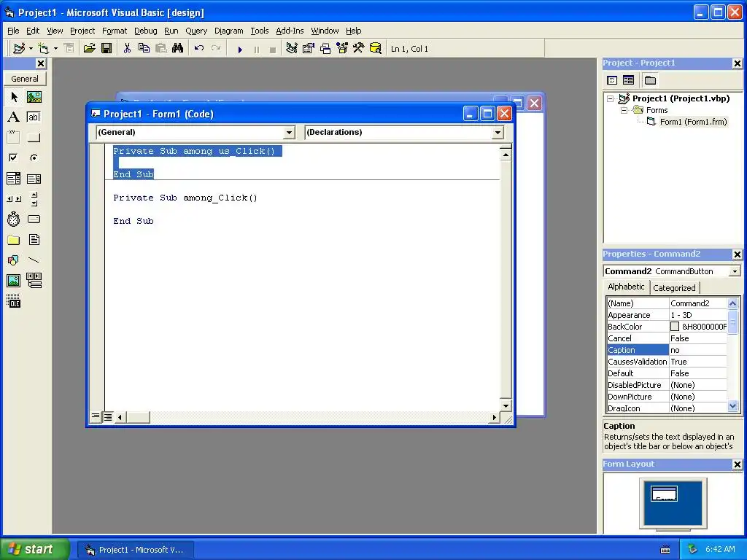Select the FileListBox control tool
The width and height of the screenshot is (747, 560).
tap(34, 239)
